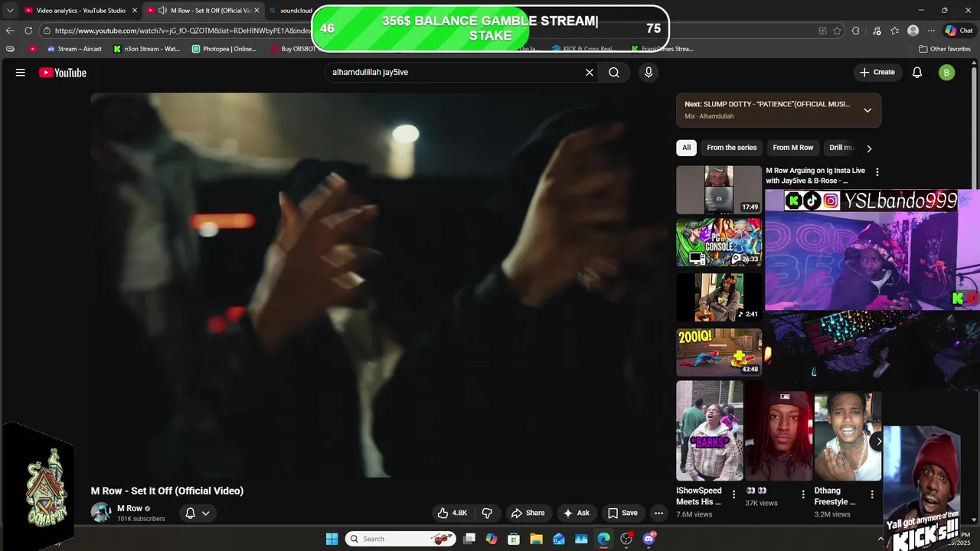This screenshot has height=551, width=980.
Task: Save the video to a playlist
Action: coord(622,513)
